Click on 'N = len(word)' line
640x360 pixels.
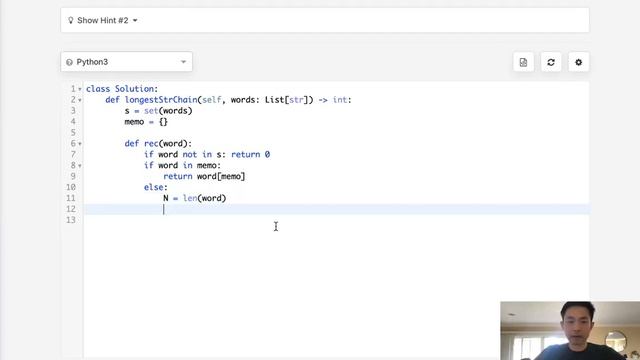point(195,198)
